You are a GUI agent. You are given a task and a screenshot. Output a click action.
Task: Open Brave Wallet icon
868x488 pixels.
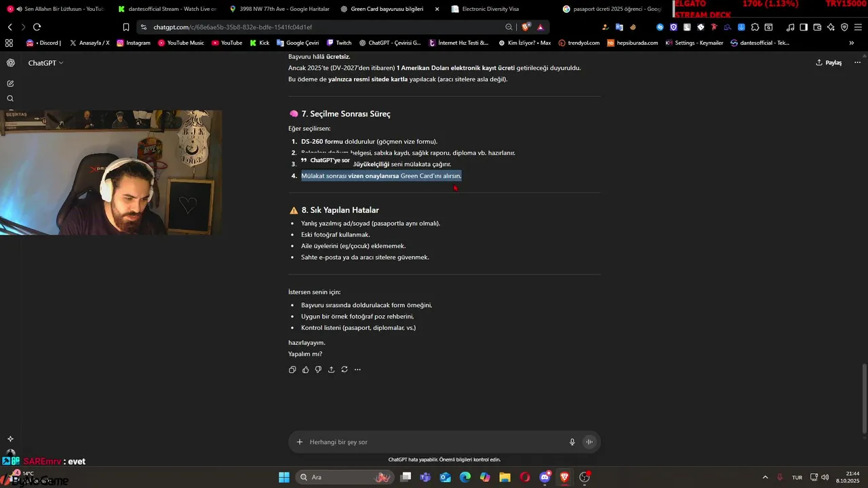[817, 27]
